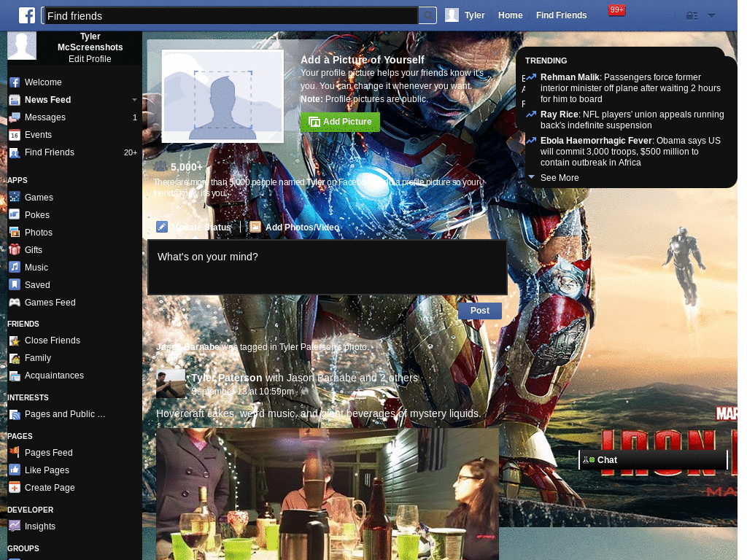This screenshot has width=747, height=560.
Task: Click the green Add Picture button
Action: click(x=340, y=122)
